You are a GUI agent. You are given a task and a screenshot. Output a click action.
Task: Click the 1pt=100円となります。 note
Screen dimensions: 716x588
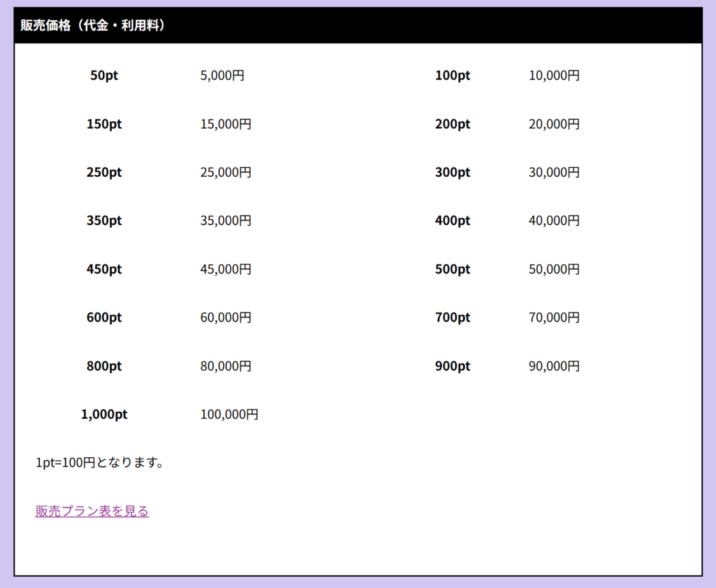99,462
